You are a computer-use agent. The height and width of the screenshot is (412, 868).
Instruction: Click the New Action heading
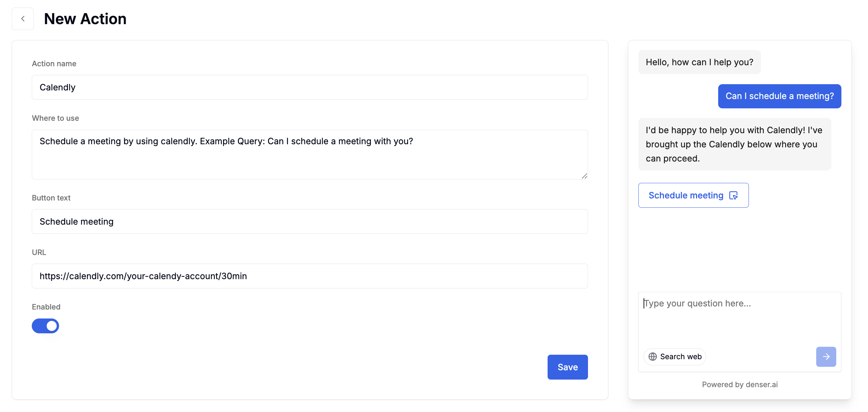pyautogui.click(x=85, y=19)
